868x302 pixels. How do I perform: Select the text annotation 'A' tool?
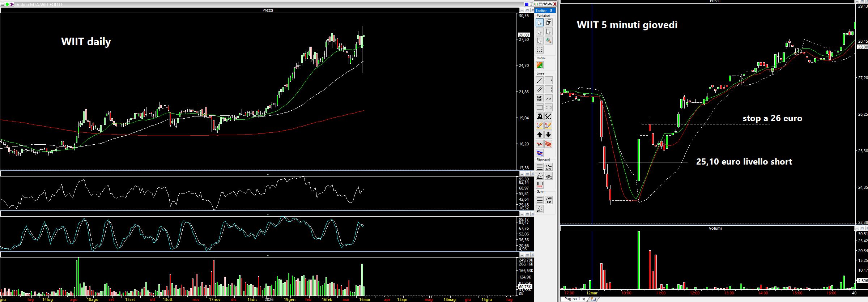click(x=539, y=116)
